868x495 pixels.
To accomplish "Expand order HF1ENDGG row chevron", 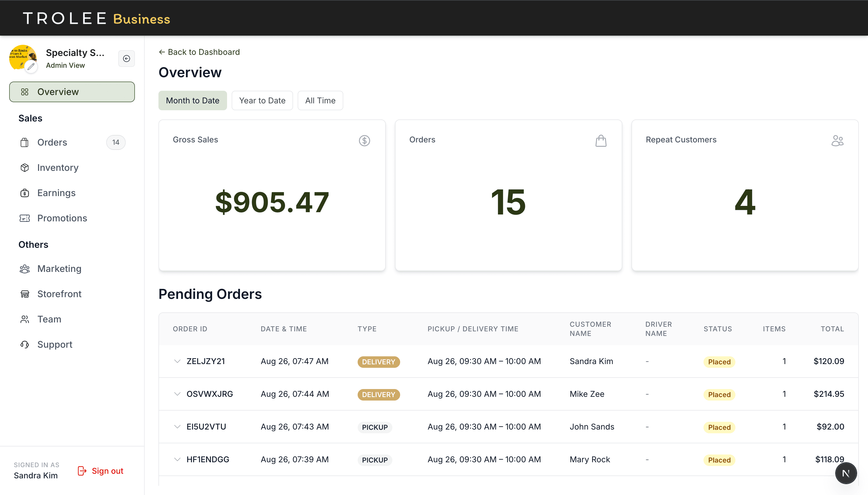I will [x=177, y=459].
